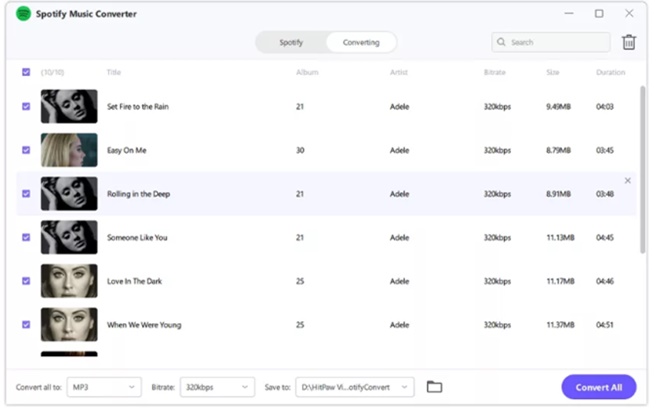Remove Rolling in the Deep row with X
Viewport: 660px width, 410px height.
[x=628, y=180]
